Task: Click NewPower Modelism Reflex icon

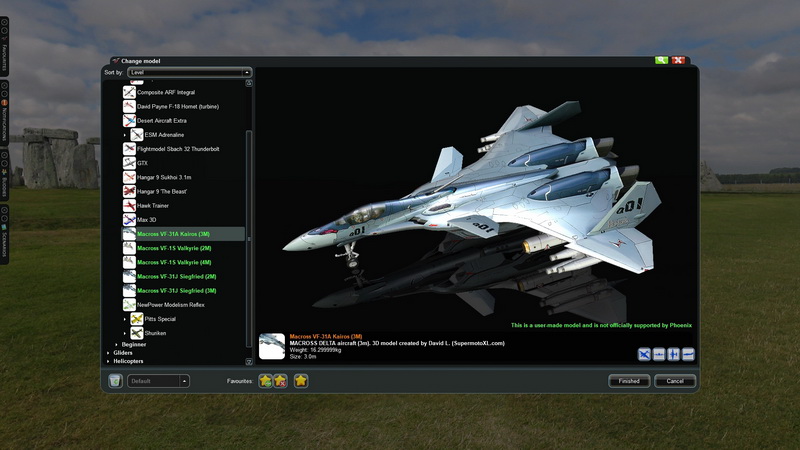Action: (129, 305)
